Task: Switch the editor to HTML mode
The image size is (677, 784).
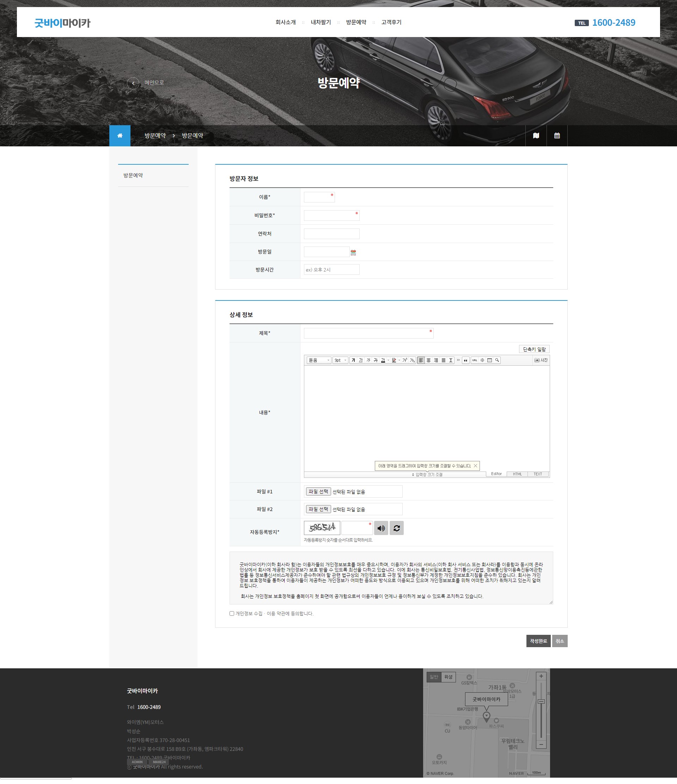Action: [x=517, y=474]
